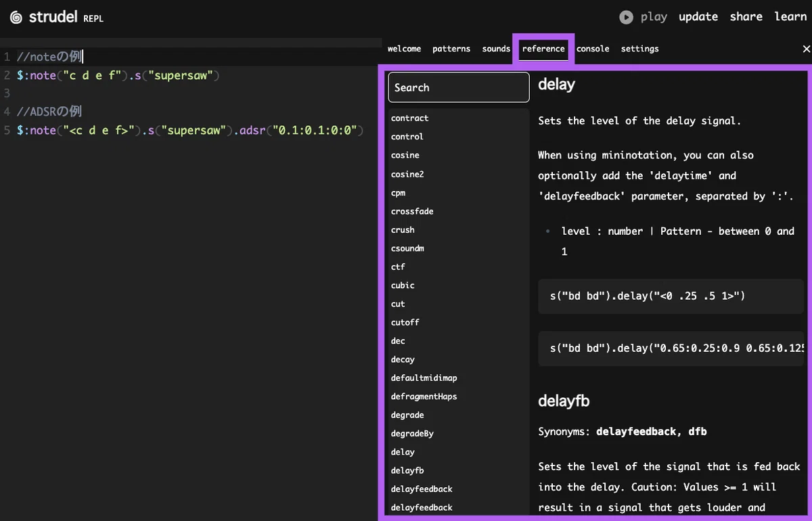Click the play circle icon
Image resolution: width=812 pixels, height=521 pixels.
tap(627, 17)
